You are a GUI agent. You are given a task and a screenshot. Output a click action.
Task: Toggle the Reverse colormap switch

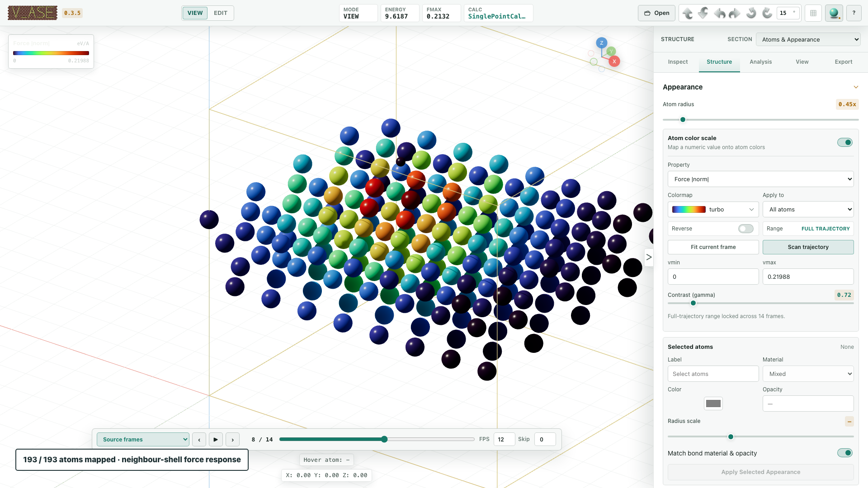tap(746, 229)
